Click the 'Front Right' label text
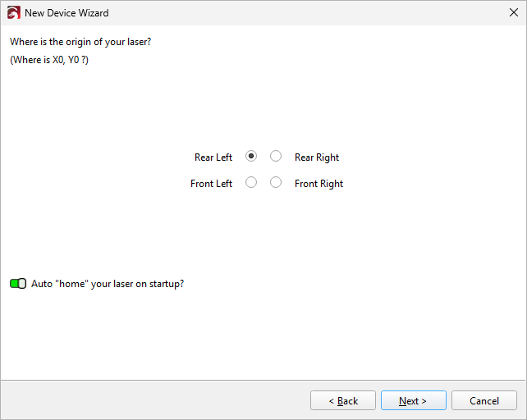This screenshot has height=420, width=527. coord(318,184)
